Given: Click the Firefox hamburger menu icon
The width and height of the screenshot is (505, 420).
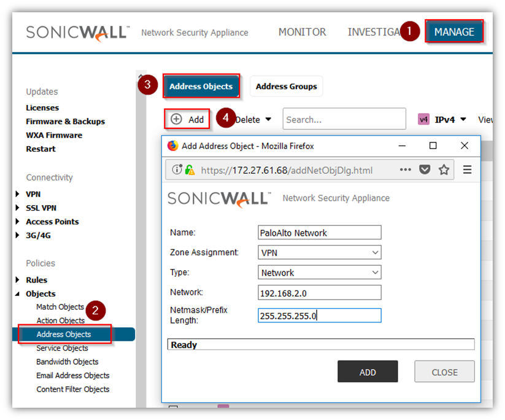Looking at the screenshot, I should [467, 170].
